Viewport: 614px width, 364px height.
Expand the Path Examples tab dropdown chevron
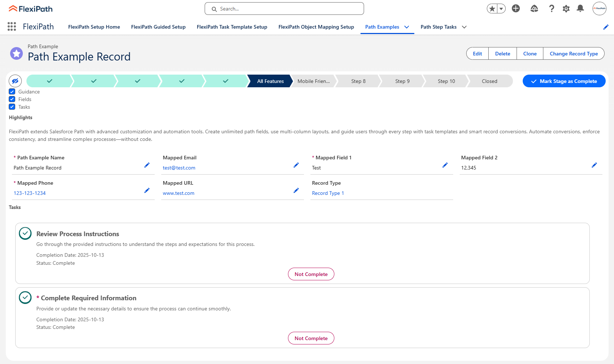click(407, 27)
